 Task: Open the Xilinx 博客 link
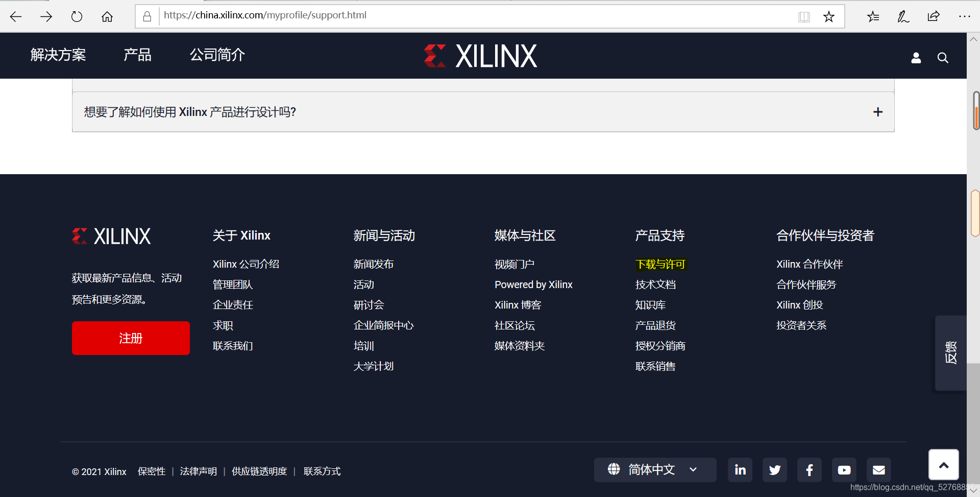click(x=518, y=305)
